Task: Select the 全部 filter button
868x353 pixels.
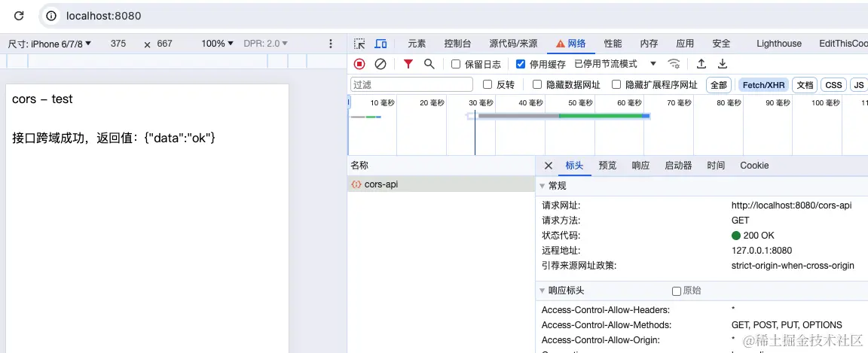Action: click(x=719, y=84)
